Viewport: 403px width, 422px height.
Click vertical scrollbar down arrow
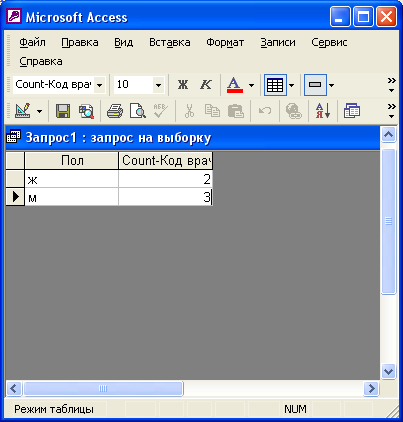tap(388, 371)
